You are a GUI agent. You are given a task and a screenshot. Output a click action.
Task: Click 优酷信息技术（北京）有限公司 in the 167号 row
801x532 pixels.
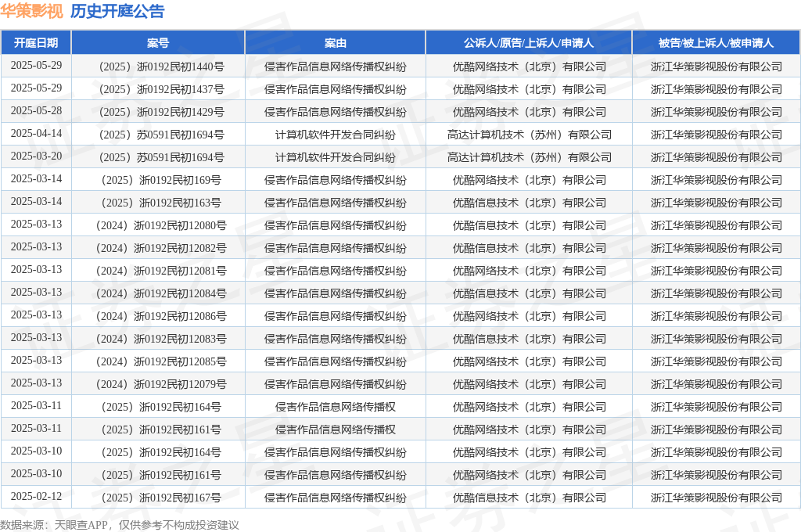(x=530, y=498)
